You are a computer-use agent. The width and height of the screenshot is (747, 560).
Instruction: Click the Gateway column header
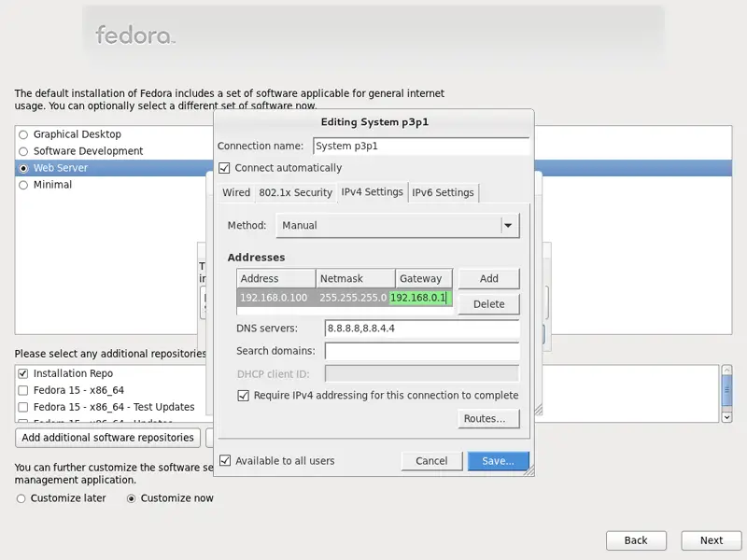pyautogui.click(x=424, y=278)
